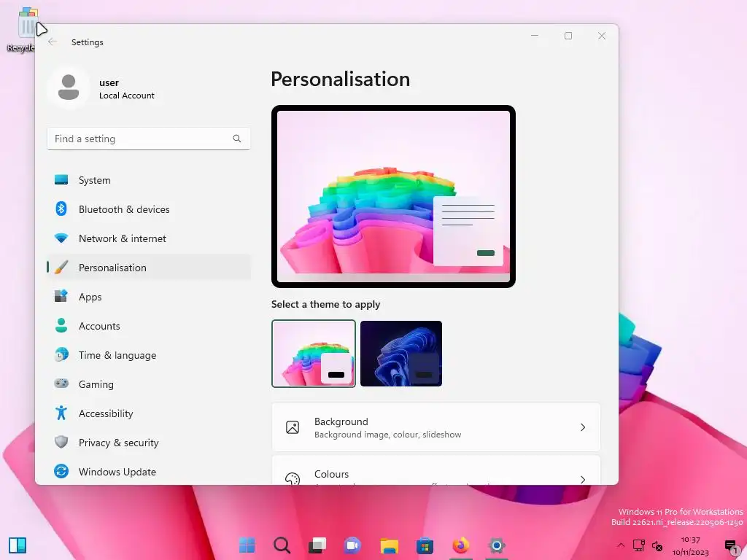Minimize the Settings window

[535, 36]
